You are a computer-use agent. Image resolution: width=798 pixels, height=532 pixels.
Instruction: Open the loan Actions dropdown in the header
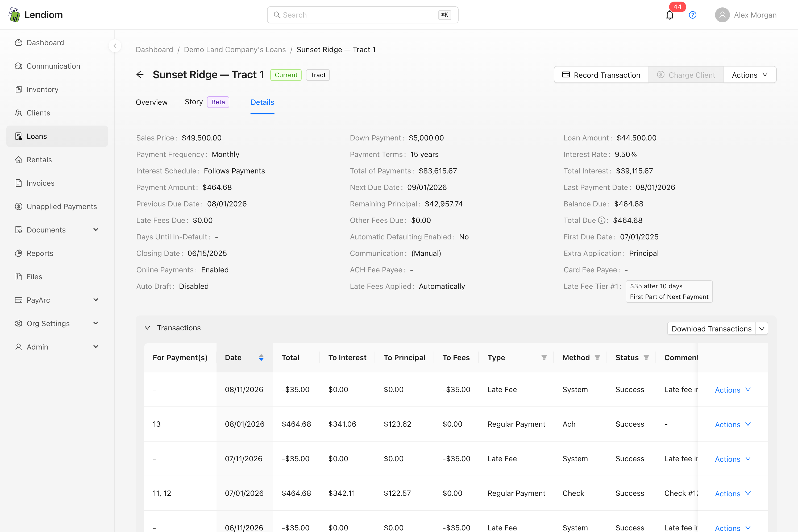pos(750,75)
